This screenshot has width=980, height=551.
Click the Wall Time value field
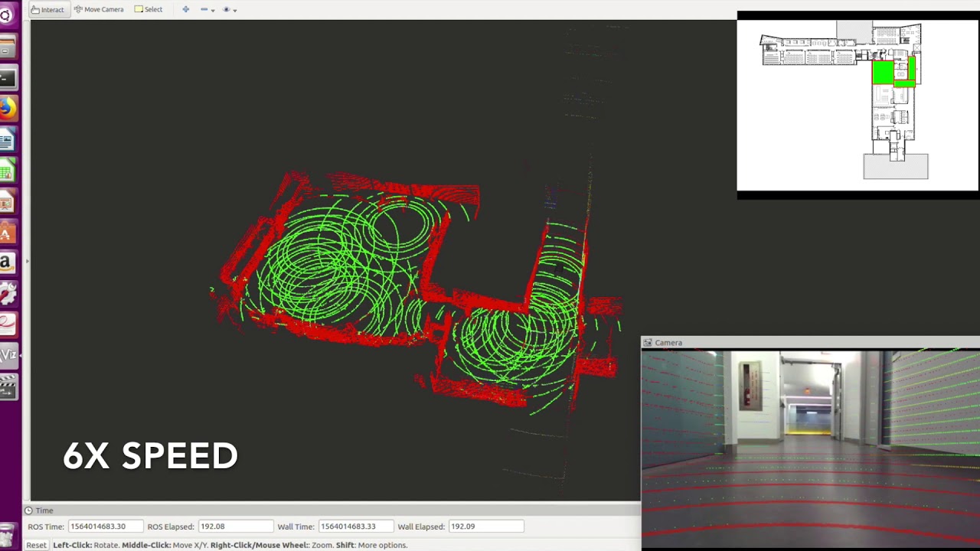(356, 527)
